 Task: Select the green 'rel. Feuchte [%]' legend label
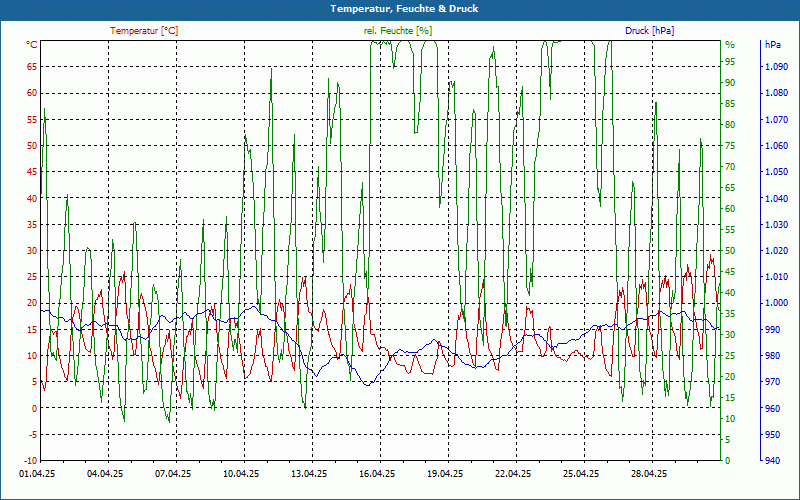(x=397, y=31)
